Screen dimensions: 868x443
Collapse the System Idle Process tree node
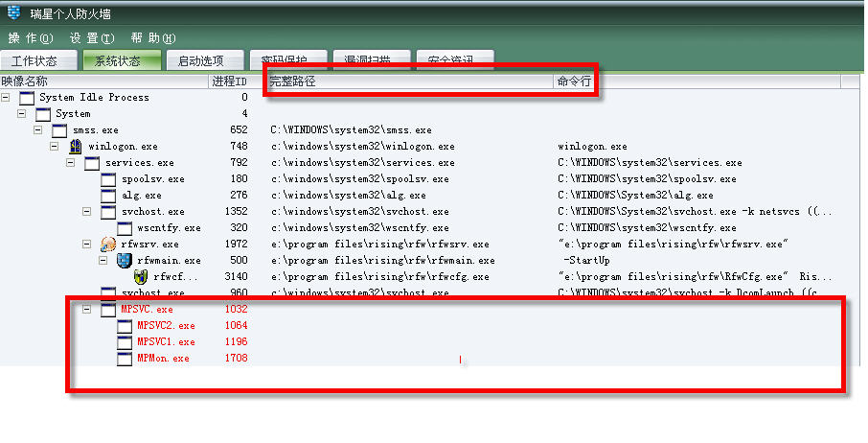(6, 98)
